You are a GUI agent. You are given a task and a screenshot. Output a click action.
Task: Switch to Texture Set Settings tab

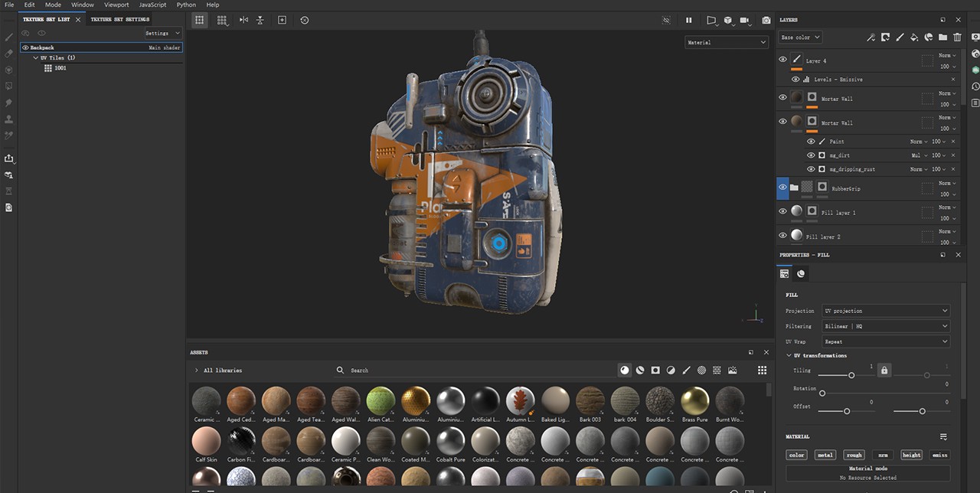tap(119, 19)
